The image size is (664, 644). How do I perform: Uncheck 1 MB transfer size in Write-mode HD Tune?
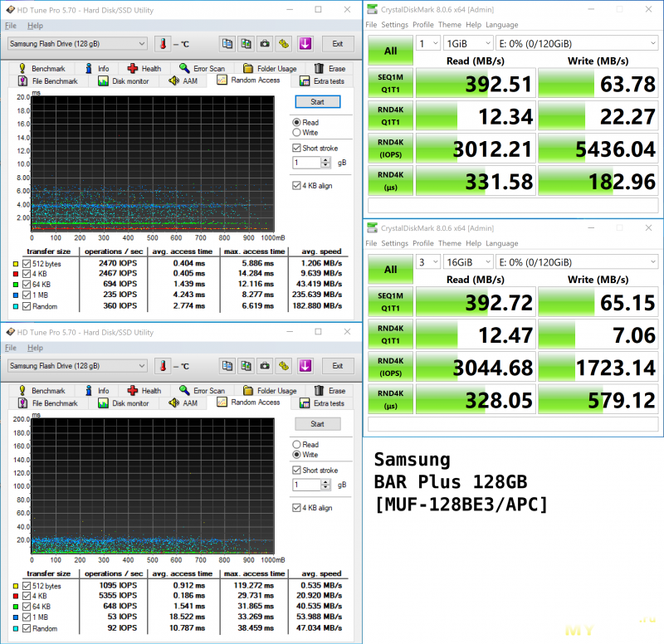tap(27, 617)
